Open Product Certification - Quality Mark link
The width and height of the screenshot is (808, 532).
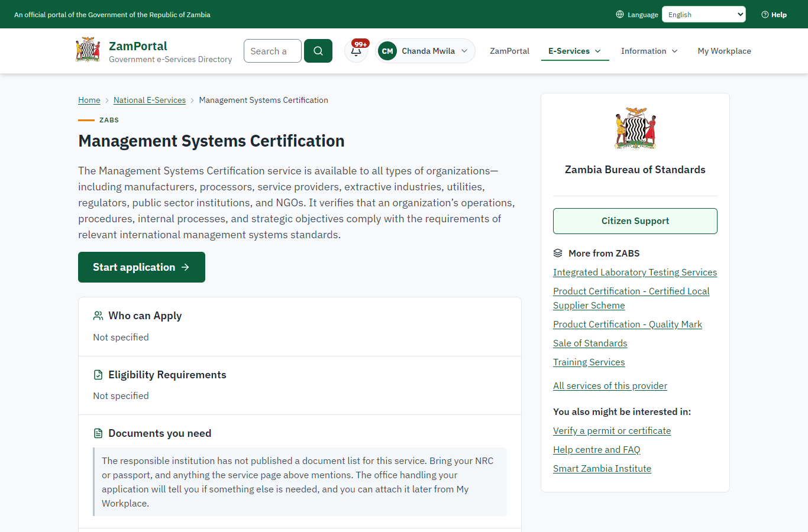(x=628, y=325)
